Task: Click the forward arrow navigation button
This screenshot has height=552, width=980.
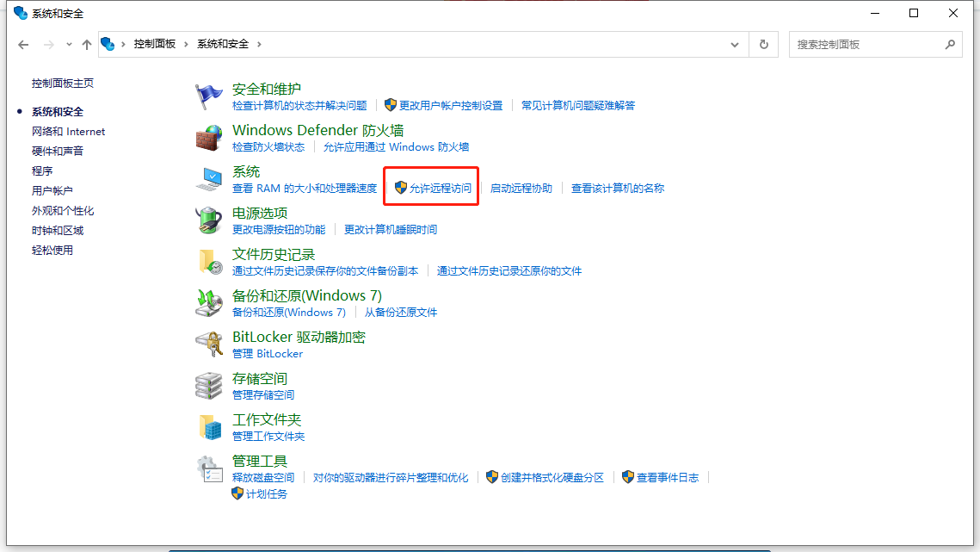Action: pyautogui.click(x=48, y=45)
